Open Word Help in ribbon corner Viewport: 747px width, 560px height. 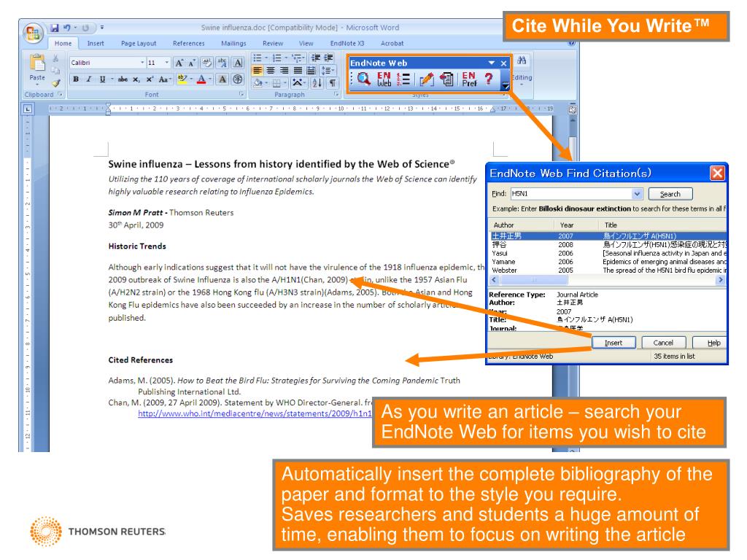pos(572,43)
